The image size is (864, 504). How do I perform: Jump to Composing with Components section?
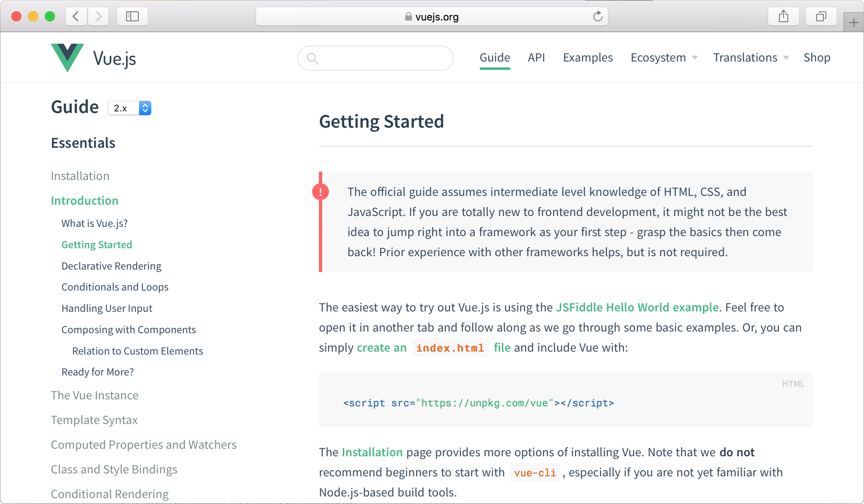[129, 330]
